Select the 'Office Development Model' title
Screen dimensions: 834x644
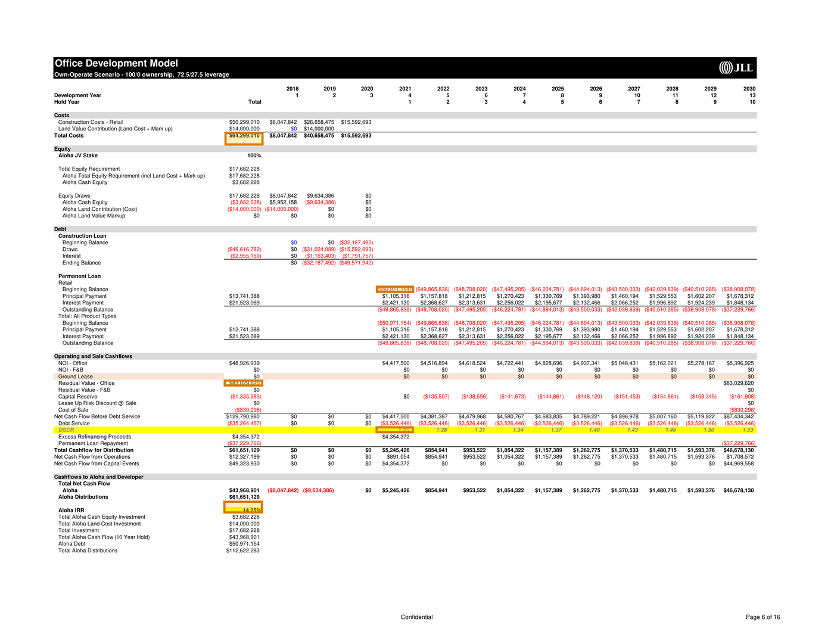tap(116, 63)
